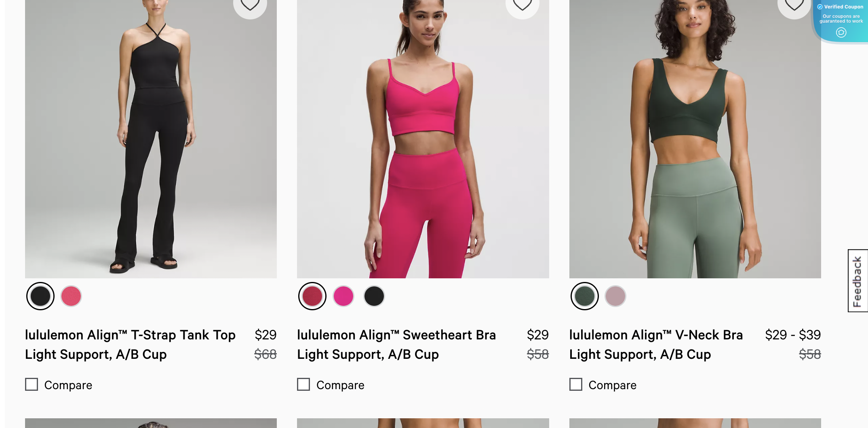
Task: Tick the Compare checkbox for the V-Neck Bra
Action: tap(576, 384)
